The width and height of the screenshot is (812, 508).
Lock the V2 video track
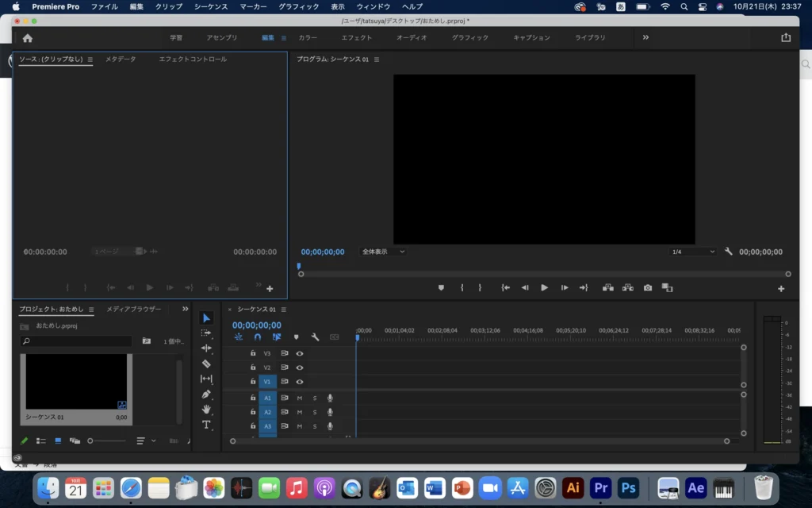click(253, 368)
